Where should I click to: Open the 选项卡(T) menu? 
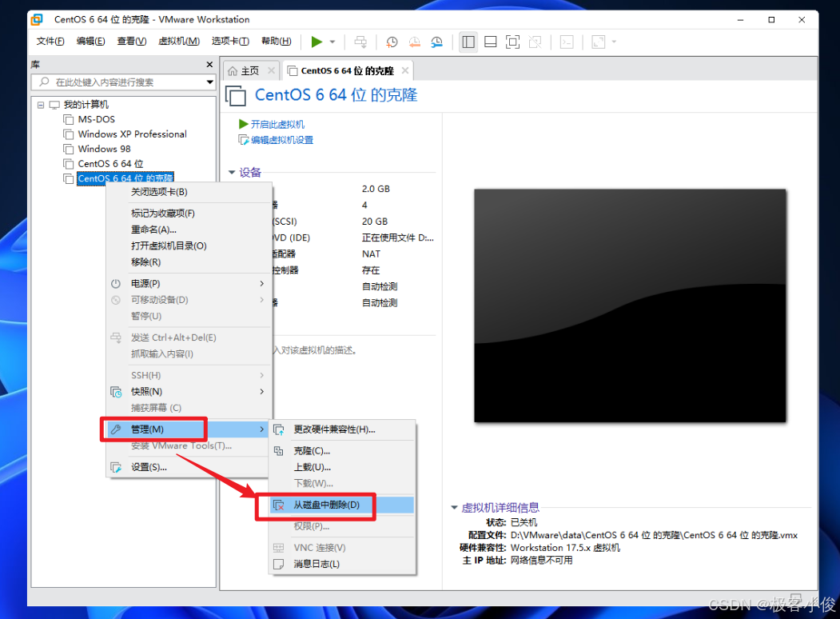pyautogui.click(x=230, y=42)
